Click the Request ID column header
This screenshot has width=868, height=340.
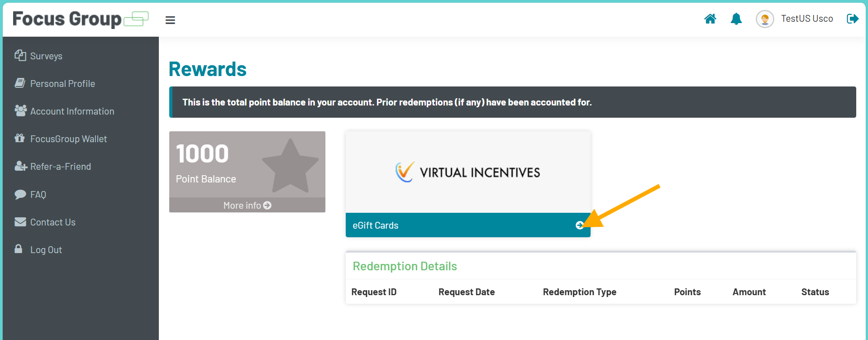pyautogui.click(x=374, y=292)
